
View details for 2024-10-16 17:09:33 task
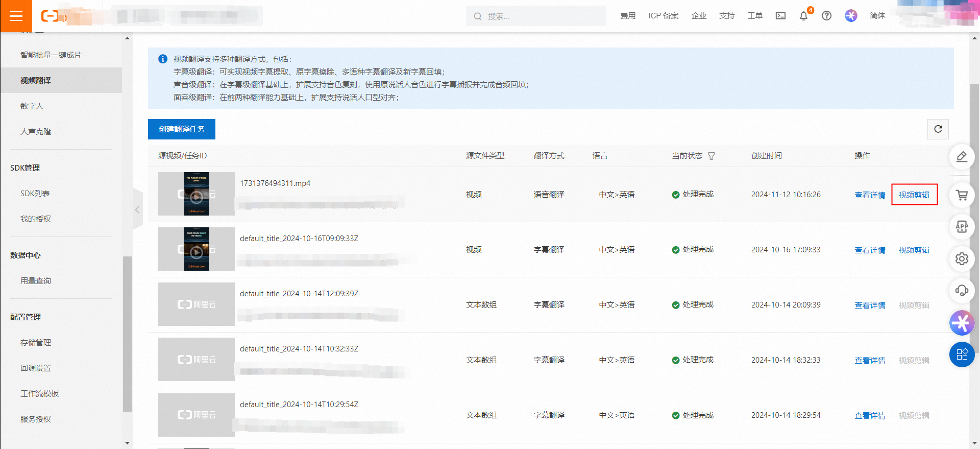[x=870, y=250]
